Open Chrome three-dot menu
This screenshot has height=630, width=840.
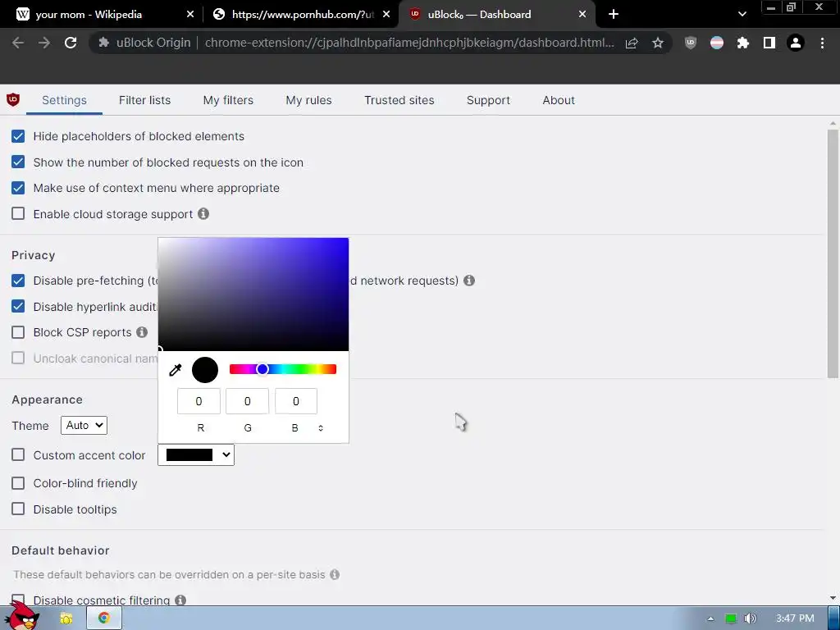822,43
